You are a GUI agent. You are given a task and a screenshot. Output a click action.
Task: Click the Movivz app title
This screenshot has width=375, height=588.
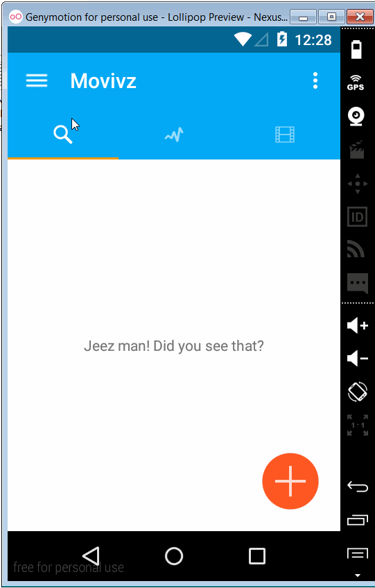coord(103,80)
